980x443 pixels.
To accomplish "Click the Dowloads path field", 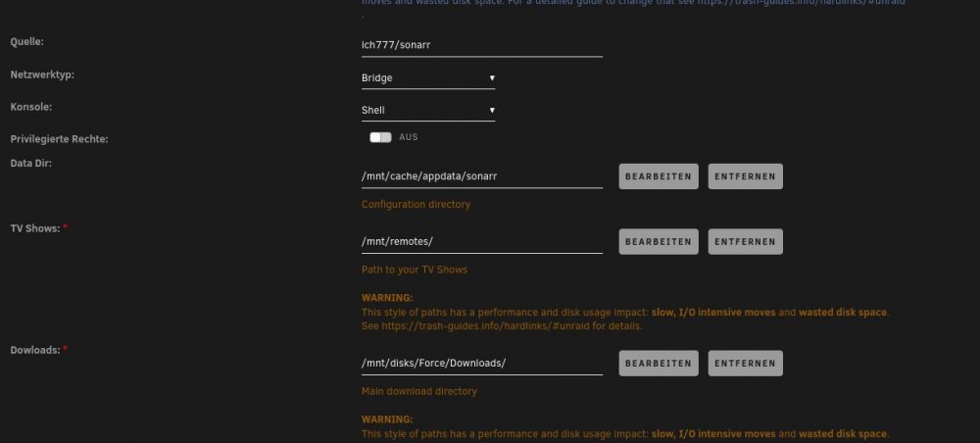I will point(482,363).
